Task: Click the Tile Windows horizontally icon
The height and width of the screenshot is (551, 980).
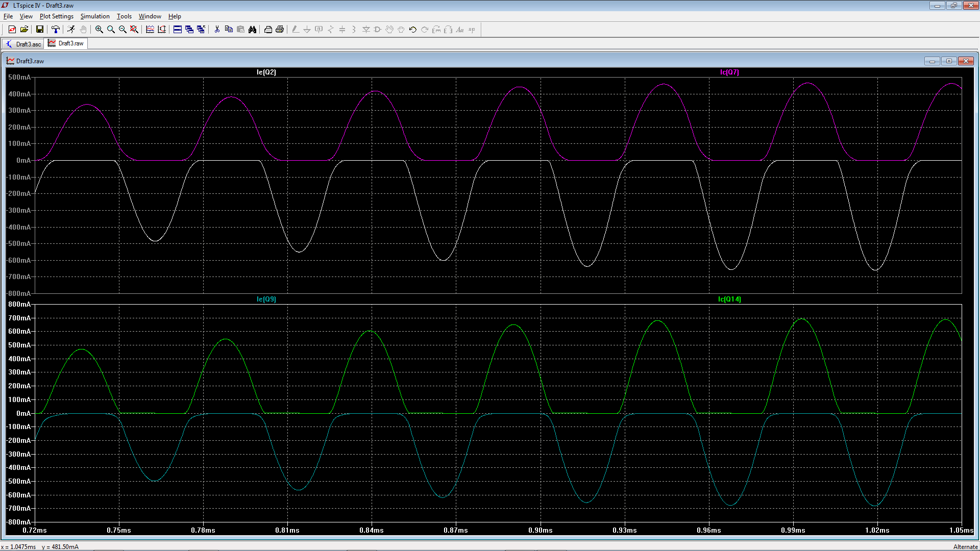Action: coord(178,30)
